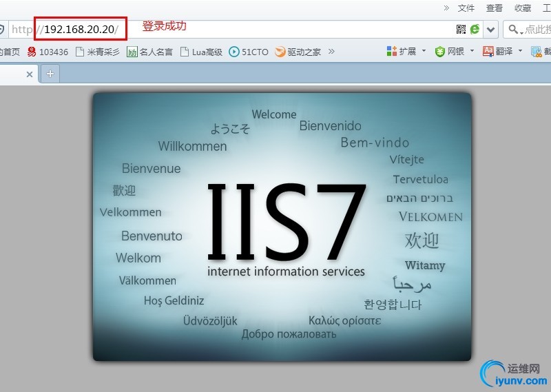Open the 103436 bookmark

[x=48, y=52]
